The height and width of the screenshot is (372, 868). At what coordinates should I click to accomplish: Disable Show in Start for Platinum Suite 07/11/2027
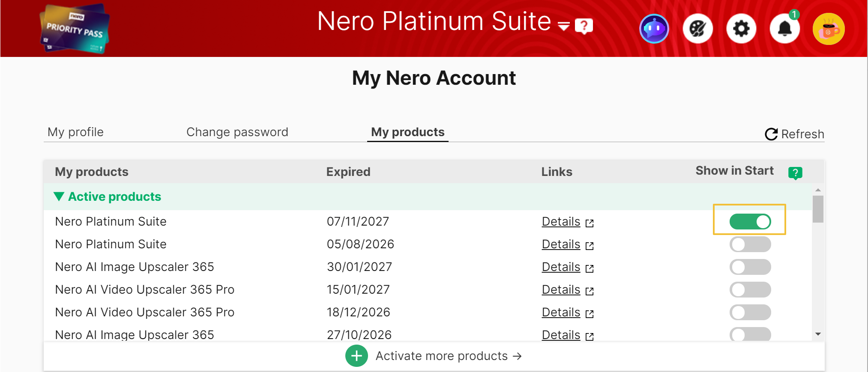750,222
